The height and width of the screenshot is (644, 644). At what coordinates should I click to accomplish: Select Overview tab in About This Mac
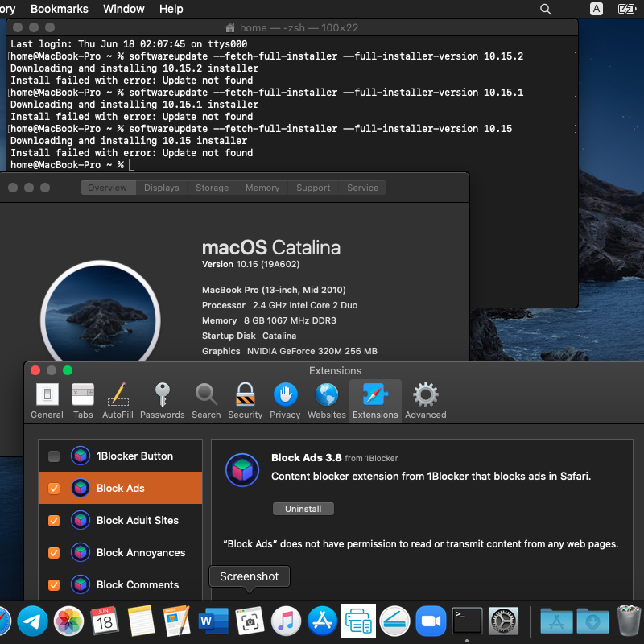click(x=108, y=188)
